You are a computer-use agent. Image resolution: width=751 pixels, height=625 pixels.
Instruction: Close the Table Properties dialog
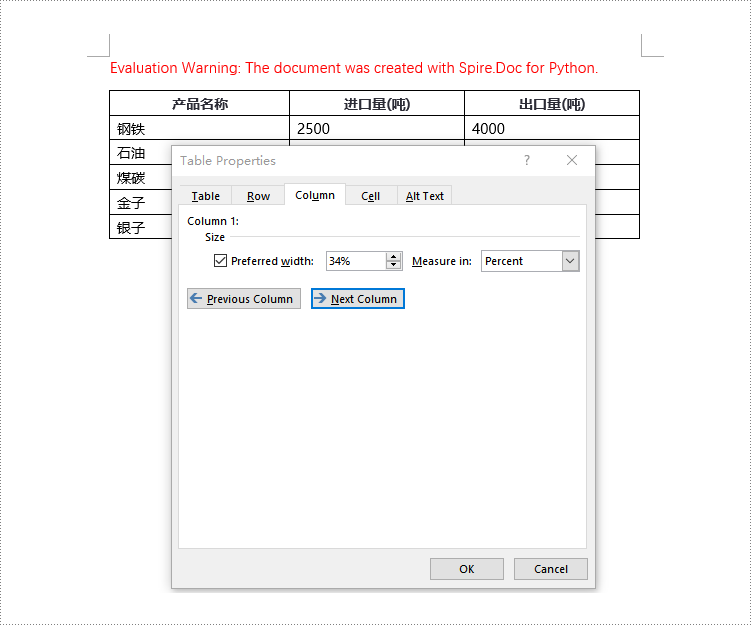pyautogui.click(x=572, y=160)
